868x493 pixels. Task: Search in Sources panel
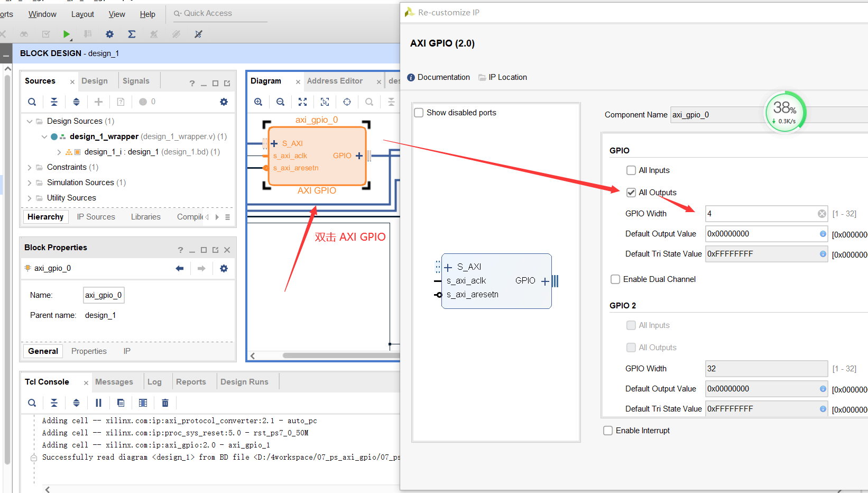click(32, 102)
